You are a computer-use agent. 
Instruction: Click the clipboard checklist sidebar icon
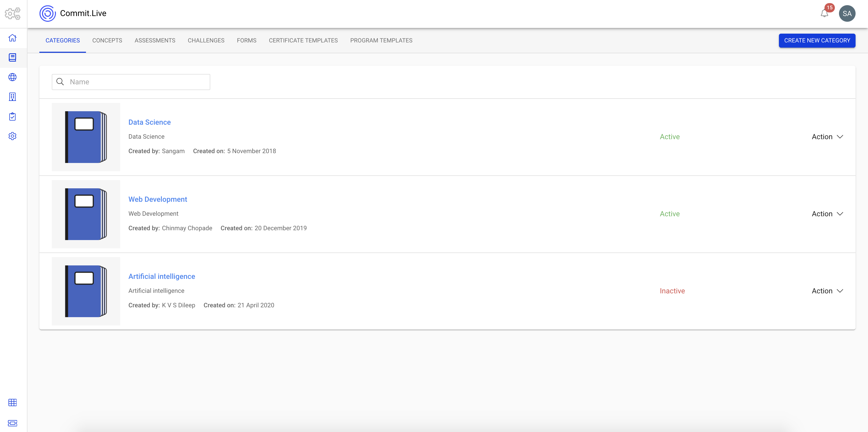click(12, 116)
